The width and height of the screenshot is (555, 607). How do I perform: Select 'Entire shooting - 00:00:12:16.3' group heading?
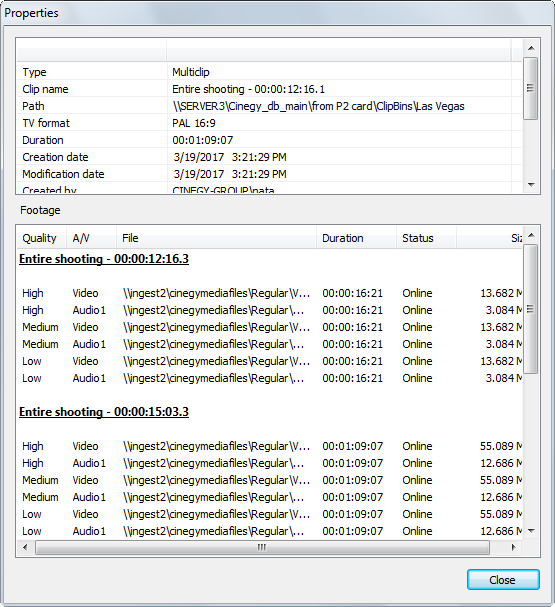pos(104,259)
